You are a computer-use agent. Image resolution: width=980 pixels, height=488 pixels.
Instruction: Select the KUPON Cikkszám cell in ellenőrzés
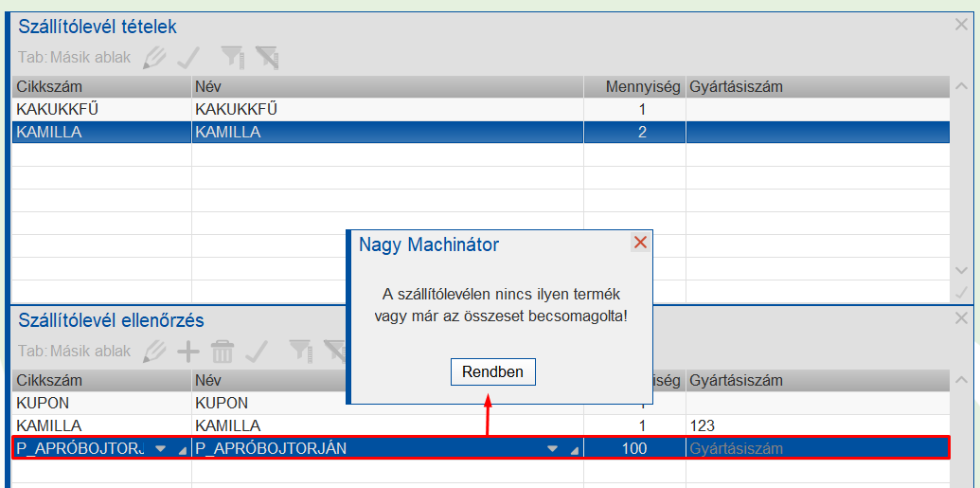coord(102,403)
